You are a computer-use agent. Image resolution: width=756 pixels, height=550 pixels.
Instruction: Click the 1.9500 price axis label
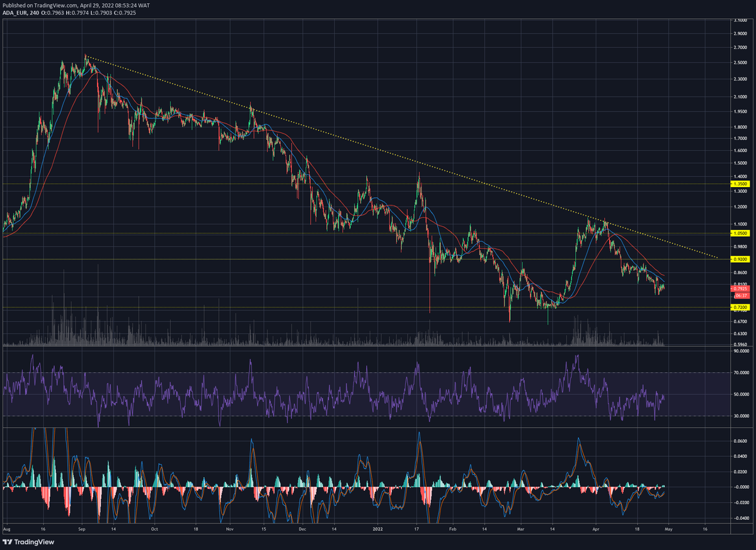pyautogui.click(x=740, y=112)
